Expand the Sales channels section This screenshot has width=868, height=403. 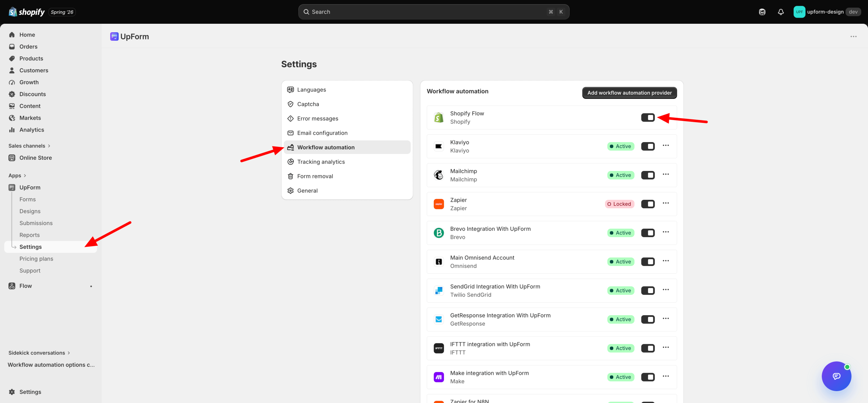click(29, 146)
